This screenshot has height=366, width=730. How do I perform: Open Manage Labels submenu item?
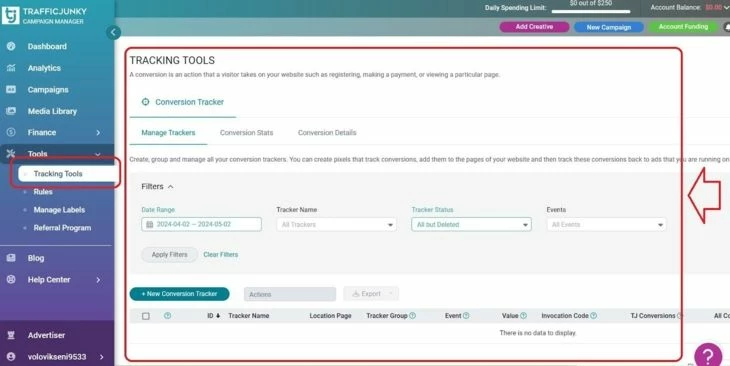tap(59, 210)
